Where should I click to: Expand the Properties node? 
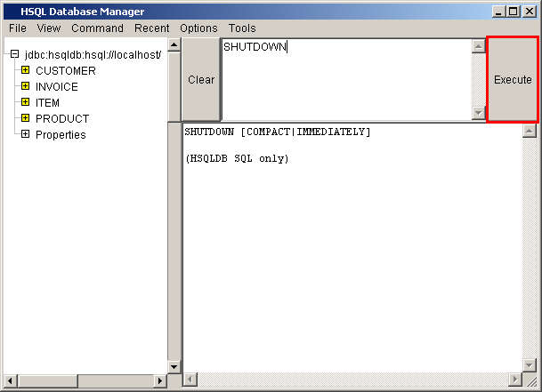click(x=25, y=135)
